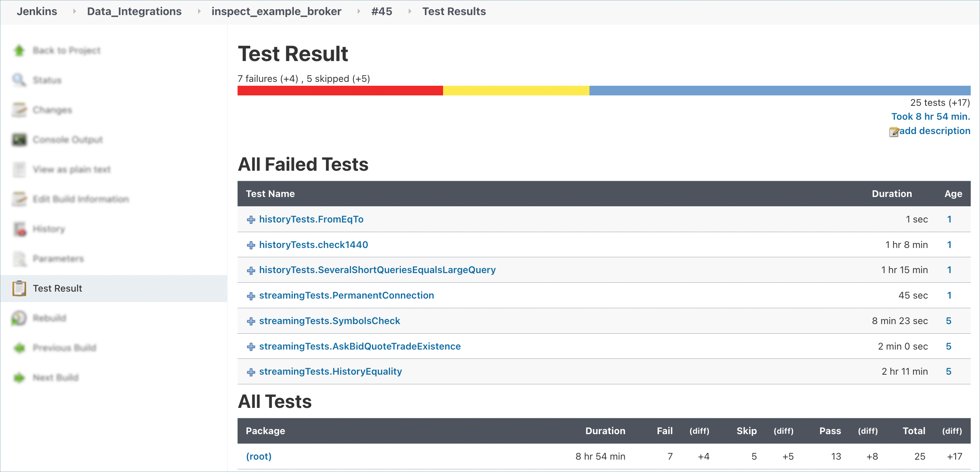Click the Status magnifier icon
Image resolution: width=980 pixels, height=472 pixels.
pos(19,80)
